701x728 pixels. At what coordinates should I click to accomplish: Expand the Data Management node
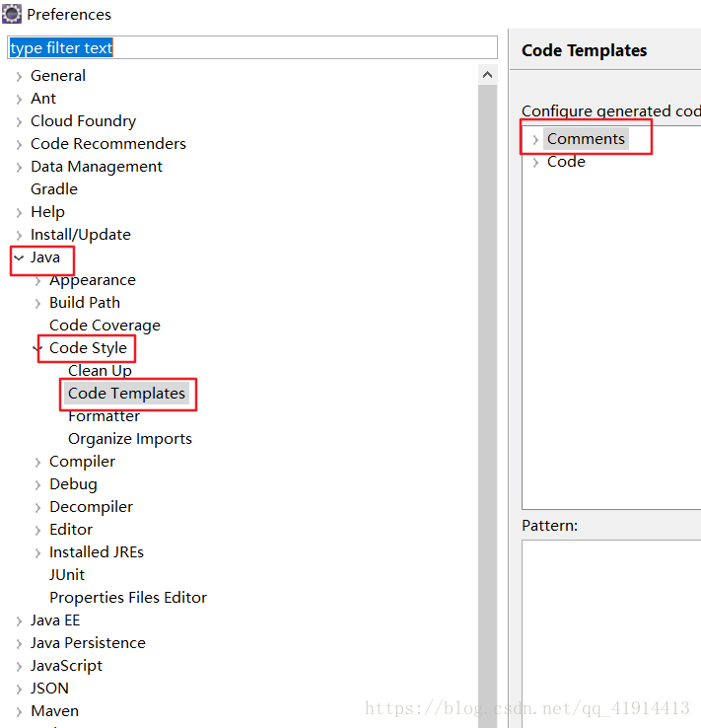click(19, 167)
